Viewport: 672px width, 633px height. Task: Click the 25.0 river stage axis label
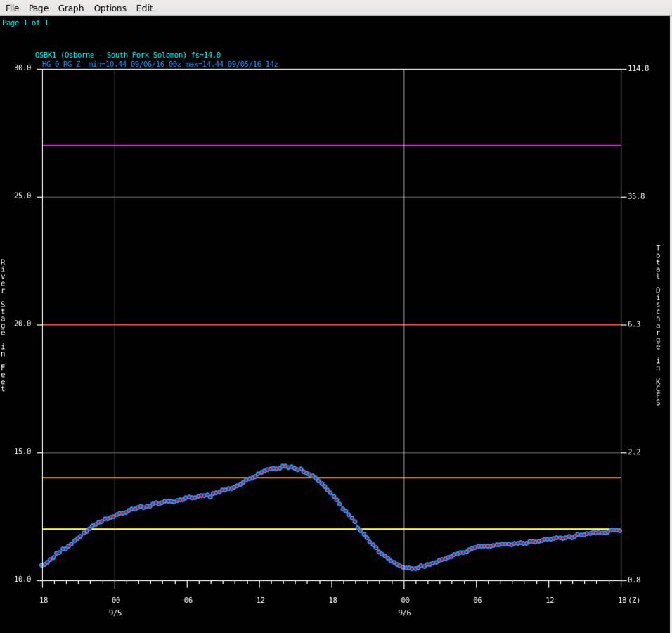point(22,196)
